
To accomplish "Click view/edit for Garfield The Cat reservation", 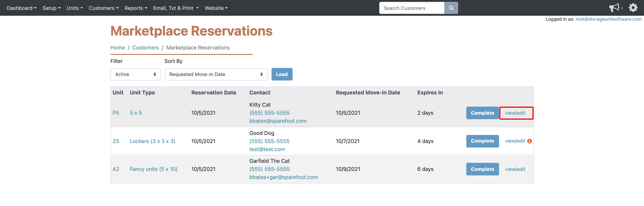I will pyautogui.click(x=515, y=169).
